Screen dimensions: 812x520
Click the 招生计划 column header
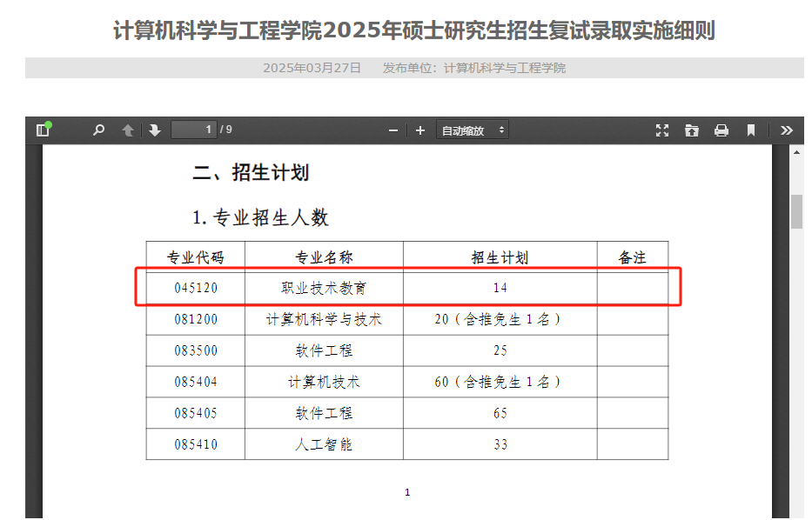pyautogui.click(x=500, y=257)
